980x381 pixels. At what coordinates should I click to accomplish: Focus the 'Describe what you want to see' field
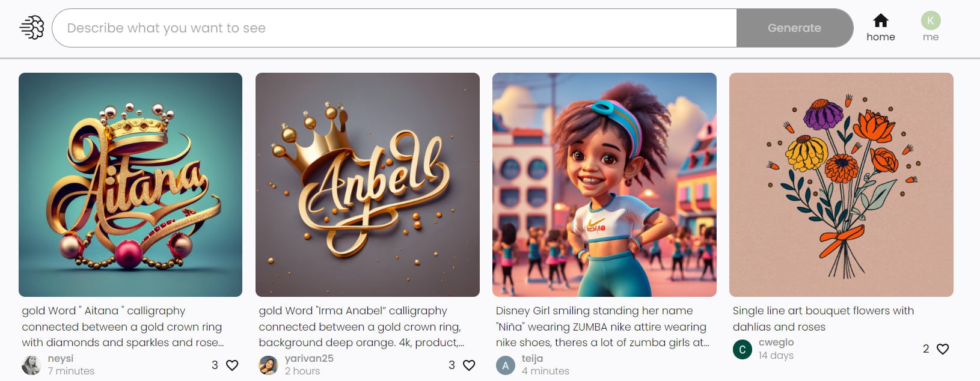tap(394, 28)
